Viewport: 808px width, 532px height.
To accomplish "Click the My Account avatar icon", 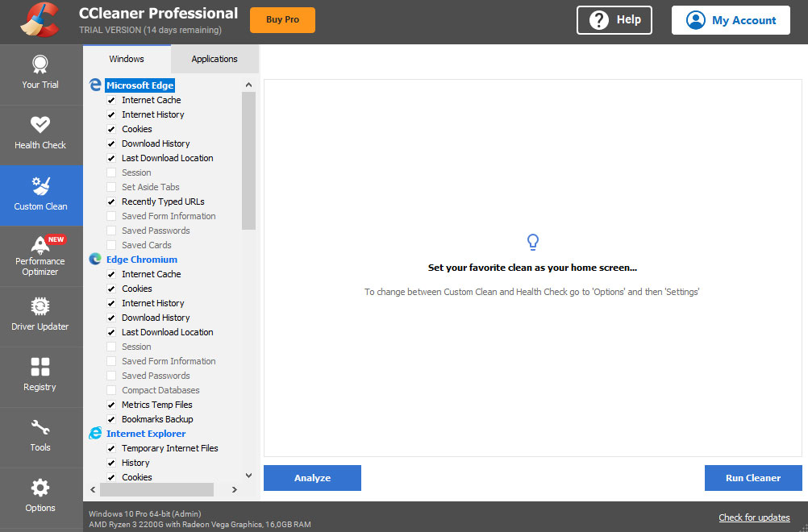I will point(696,20).
